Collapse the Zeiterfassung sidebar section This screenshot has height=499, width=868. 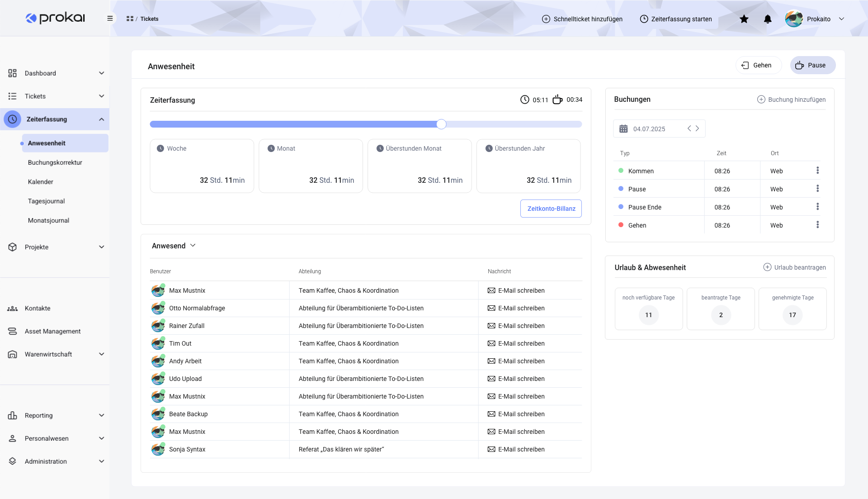tap(101, 119)
